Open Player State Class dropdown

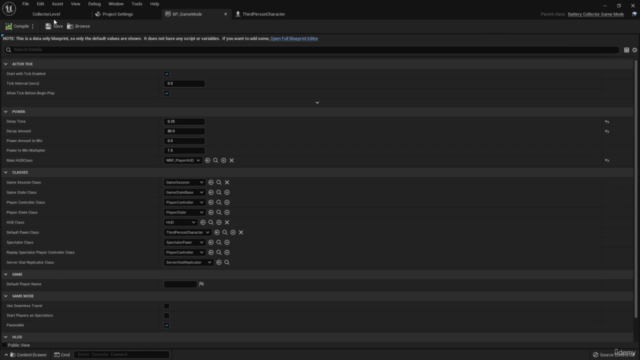click(x=184, y=213)
